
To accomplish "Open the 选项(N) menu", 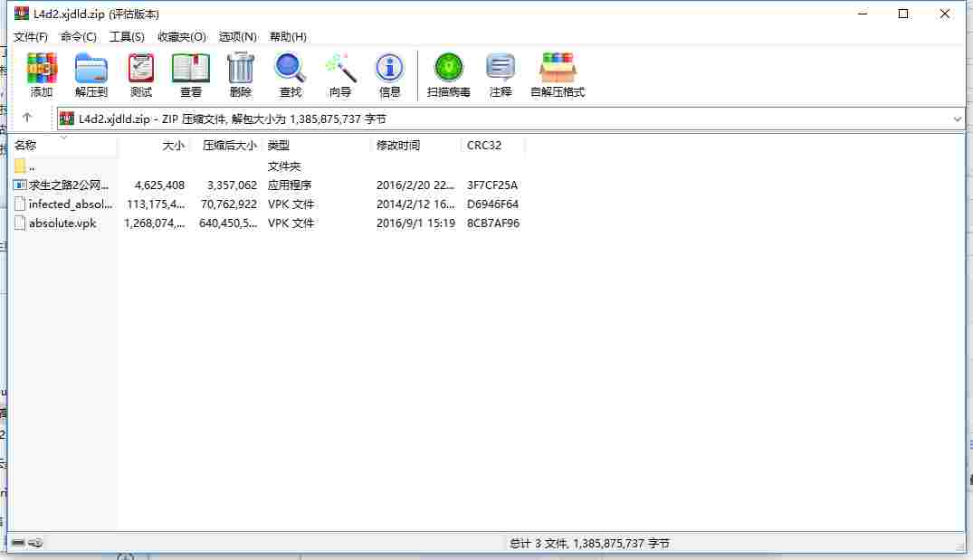I will (x=238, y=36).
